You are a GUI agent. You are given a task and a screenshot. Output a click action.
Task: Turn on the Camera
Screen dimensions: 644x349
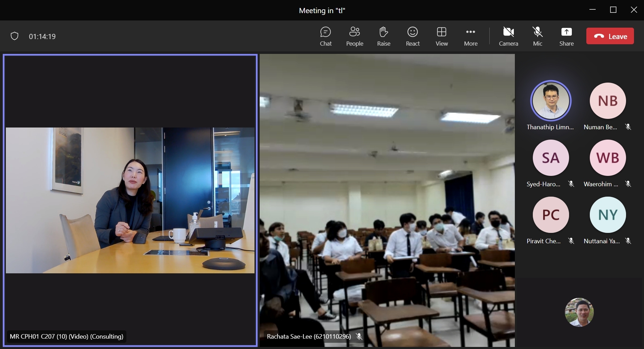(x=508, y=36)
